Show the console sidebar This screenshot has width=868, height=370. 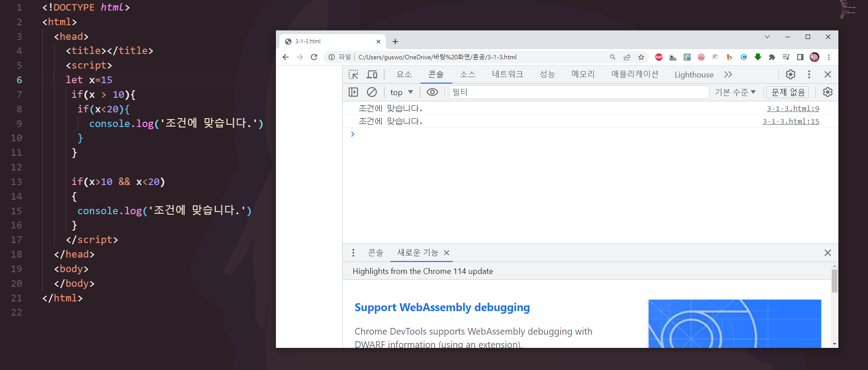[x=353, y=92]
